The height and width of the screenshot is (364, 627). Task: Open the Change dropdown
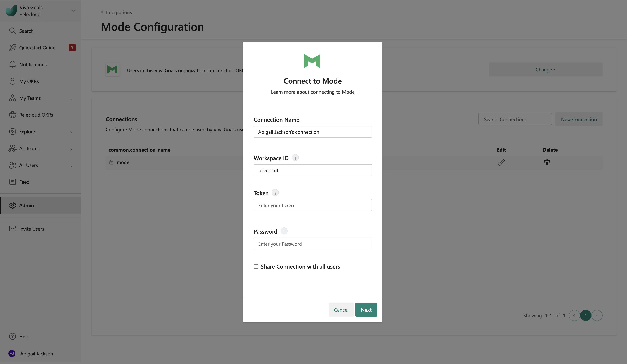[x=545, y=70]
